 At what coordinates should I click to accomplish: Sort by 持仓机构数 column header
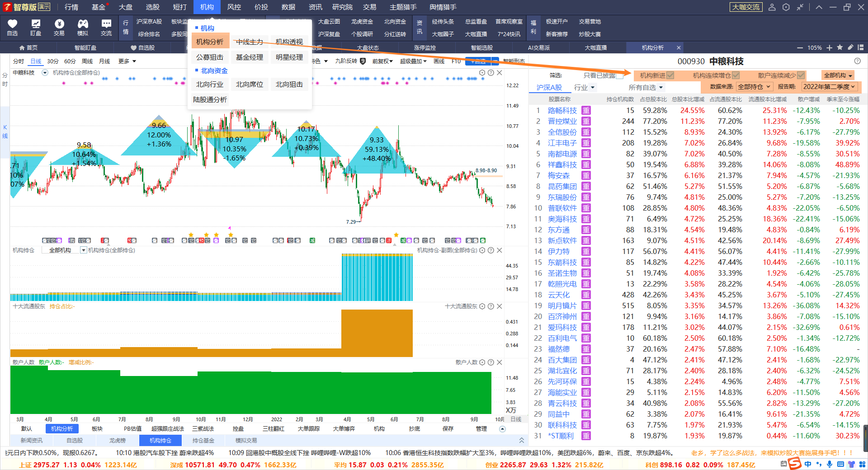620,99
